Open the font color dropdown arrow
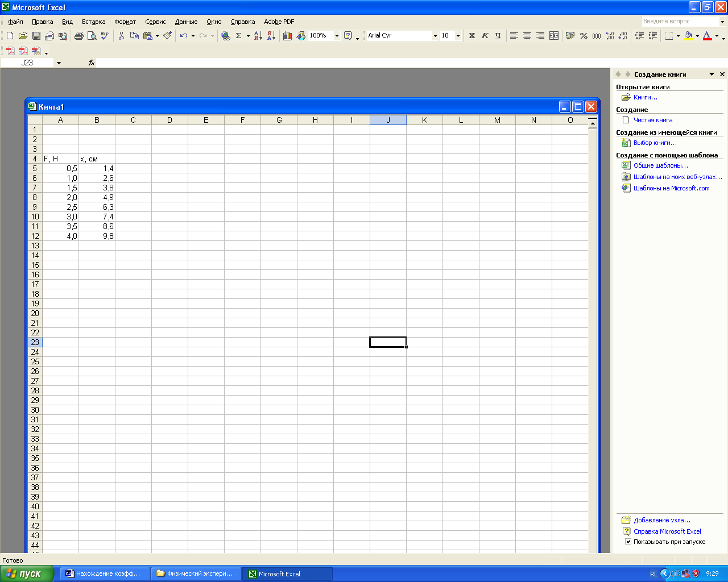The width and height of the screenshot is (728, 582). 716,36
